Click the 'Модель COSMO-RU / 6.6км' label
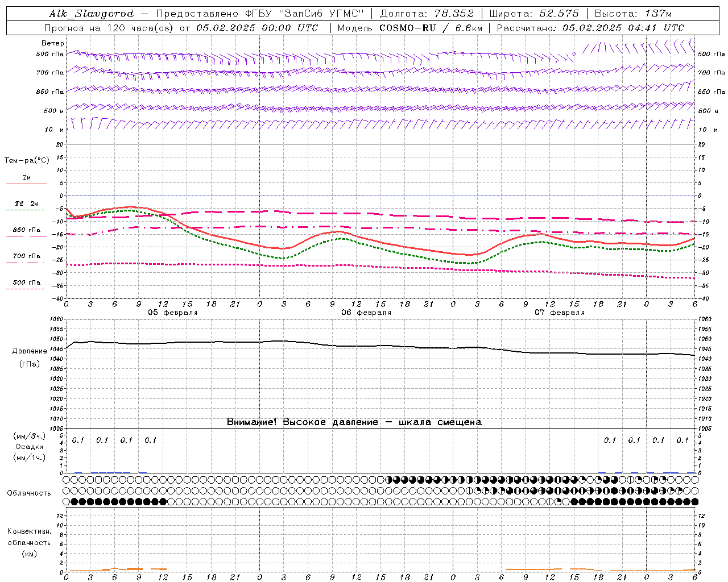 (x=410, y=28)
